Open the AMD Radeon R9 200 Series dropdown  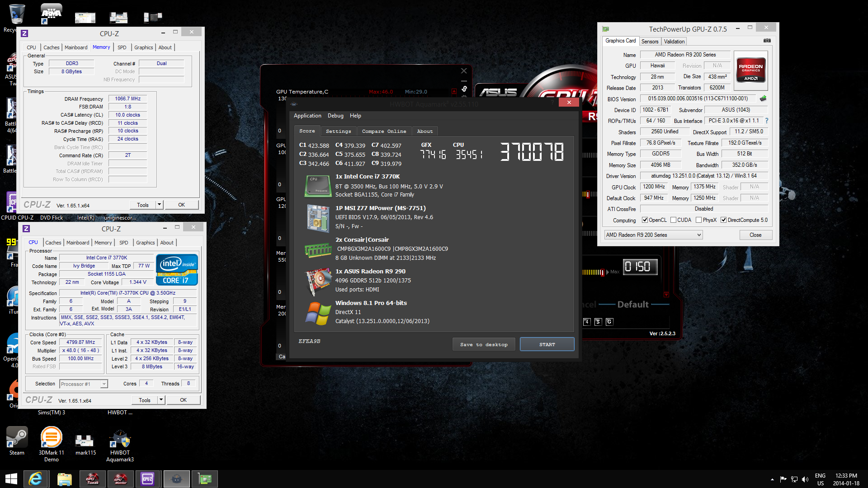[x=654, y=235]
